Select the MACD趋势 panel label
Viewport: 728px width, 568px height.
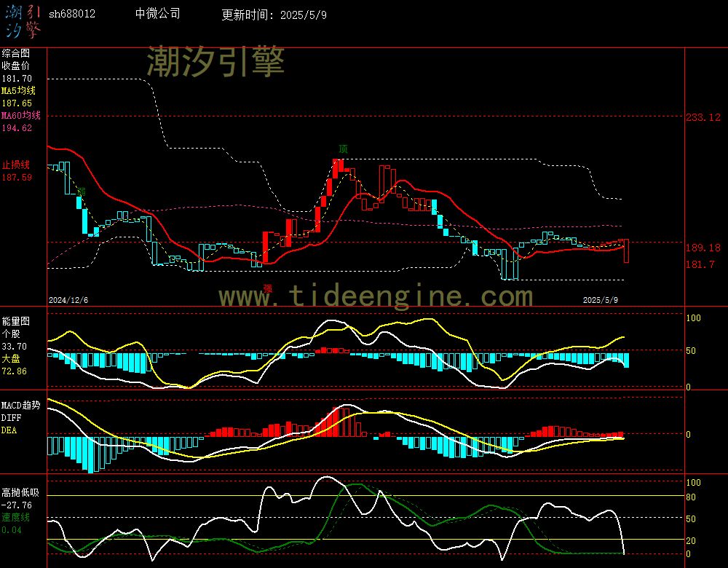(x=21, y=405)
